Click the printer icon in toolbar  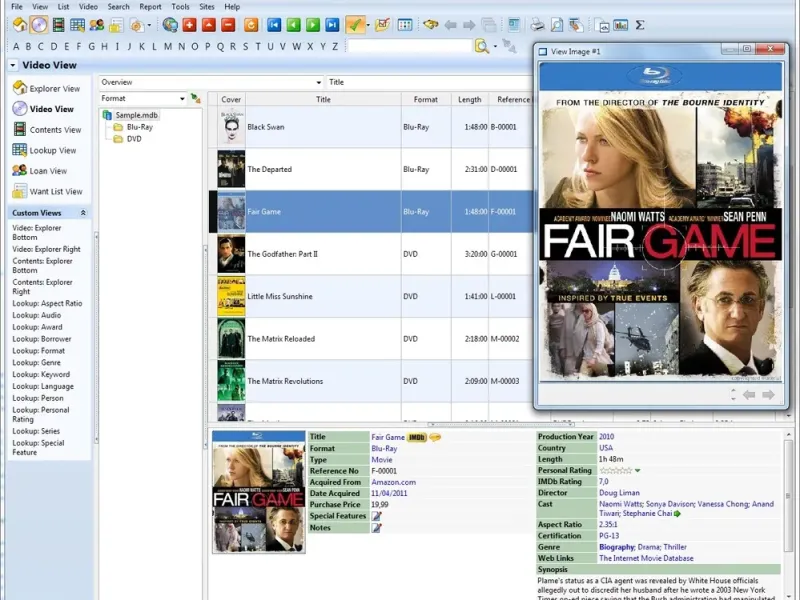click(537, 24)
